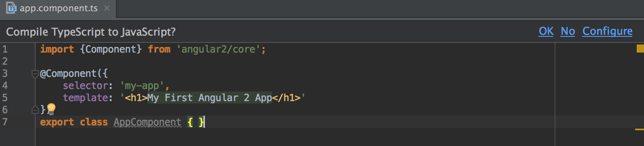Click line number 2 in the gutter
The height and width of the screenshot is (146, 644).
pyautogui.click(x=5, y=61)
